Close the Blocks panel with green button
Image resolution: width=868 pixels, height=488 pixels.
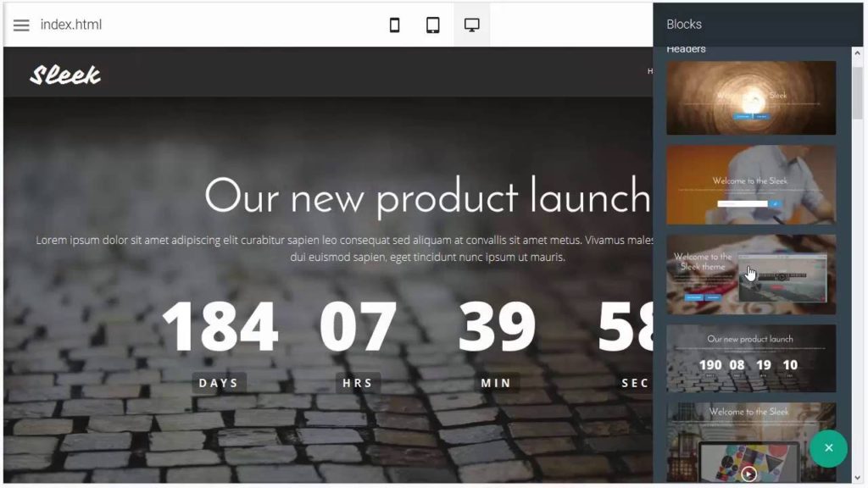(x=828, y=448)
